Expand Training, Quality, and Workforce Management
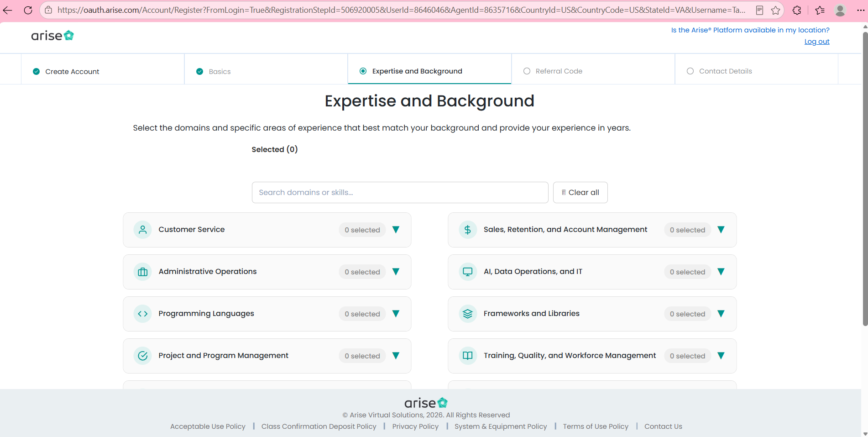868x437 pixels. click(721, 356)
